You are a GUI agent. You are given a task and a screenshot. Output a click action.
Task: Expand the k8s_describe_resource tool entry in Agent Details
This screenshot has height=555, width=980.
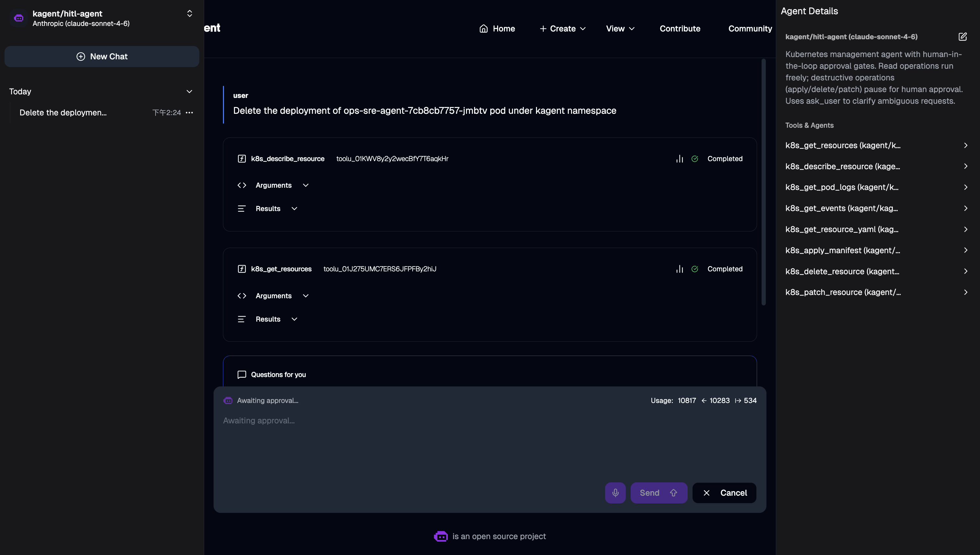point(876,166)
